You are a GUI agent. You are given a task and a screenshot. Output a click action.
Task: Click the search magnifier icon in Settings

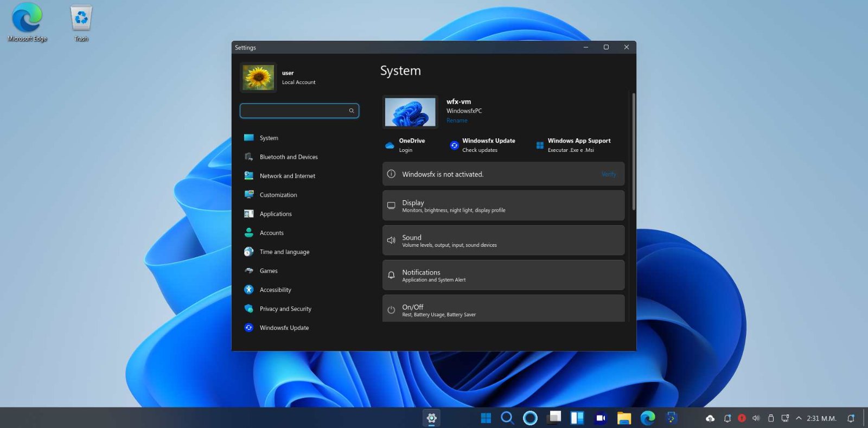[x=352, y=111]
